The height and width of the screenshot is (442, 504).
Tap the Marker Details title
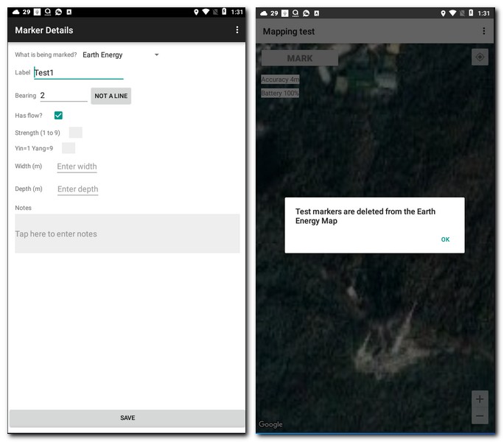[44, 30]
